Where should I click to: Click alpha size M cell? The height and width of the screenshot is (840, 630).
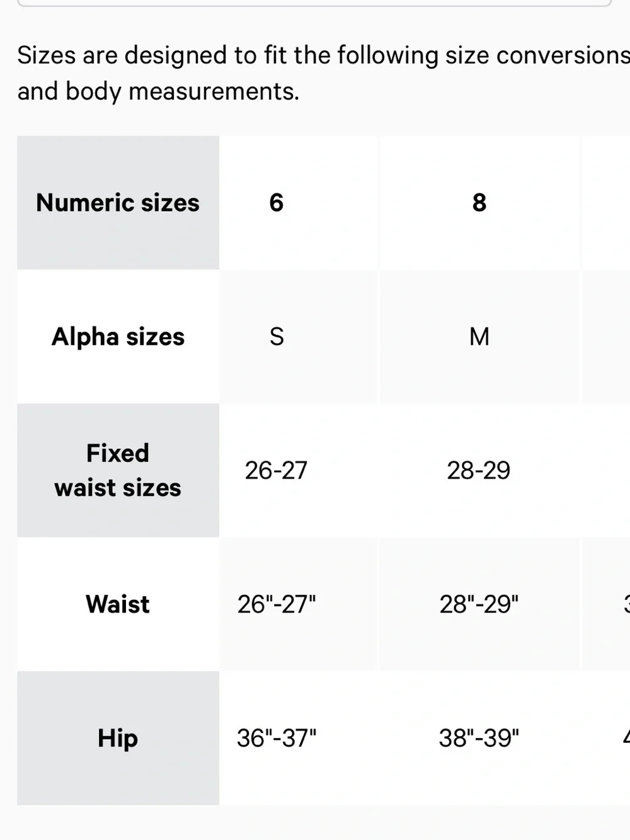tap(480, 337)
